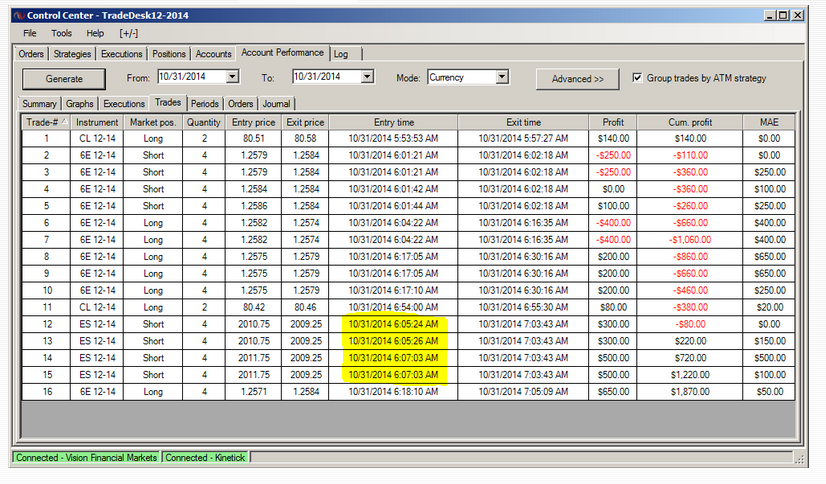
Task: Sort by the Entry price column header
Action: click(x=253, y=122)
